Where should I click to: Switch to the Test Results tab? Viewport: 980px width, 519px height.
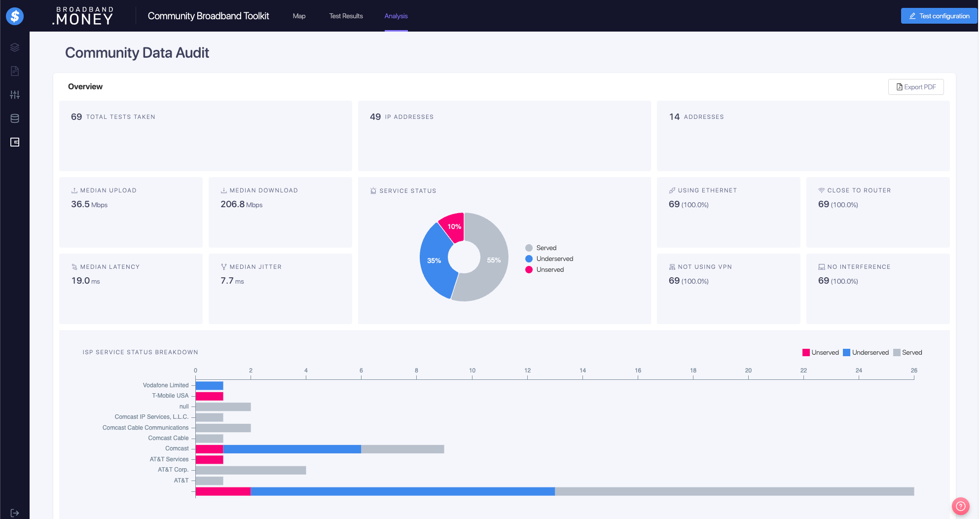[346, 16]
